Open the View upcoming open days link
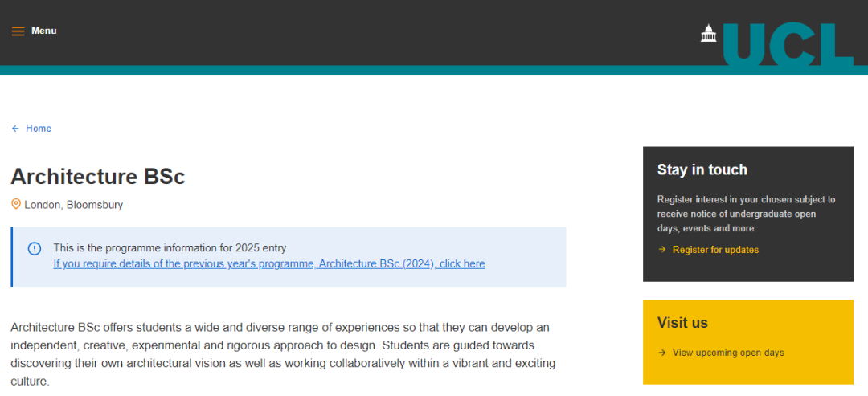Image resolution: width=868 pixels, height=396 pixels. tap(728, 353)
